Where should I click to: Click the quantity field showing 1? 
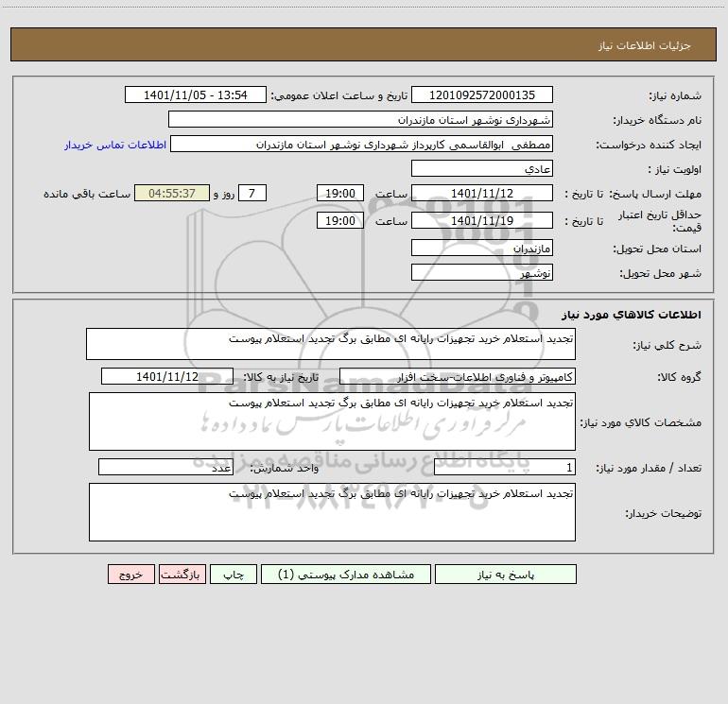[x=505, y=468]
